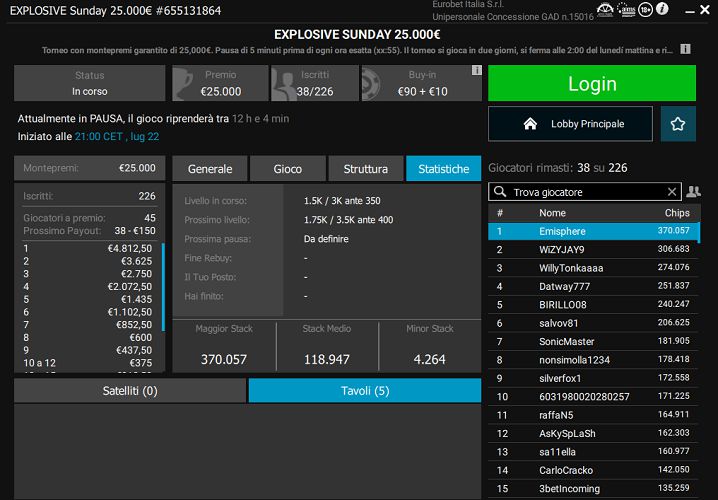The height and width of the screenshot is (500, 718).
Task: Click the gambling authority crest logo
Action: pyautogui.click(x=605, y=10)
